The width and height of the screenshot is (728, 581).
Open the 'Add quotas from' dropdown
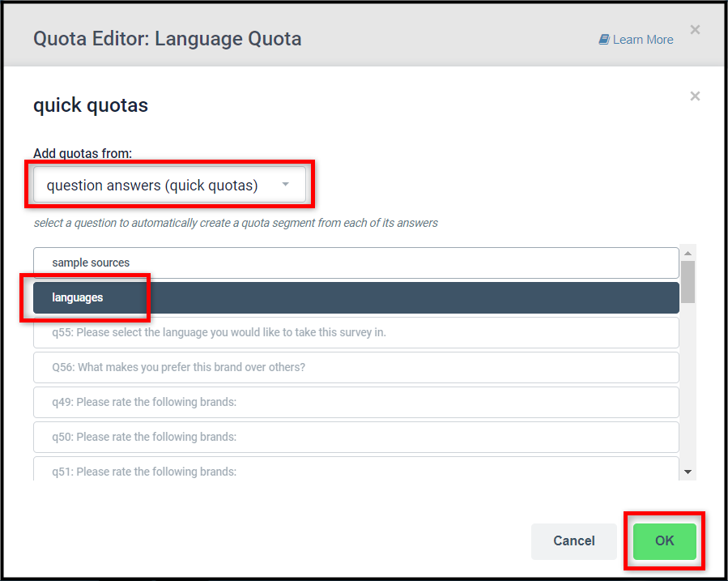point(169,185)
